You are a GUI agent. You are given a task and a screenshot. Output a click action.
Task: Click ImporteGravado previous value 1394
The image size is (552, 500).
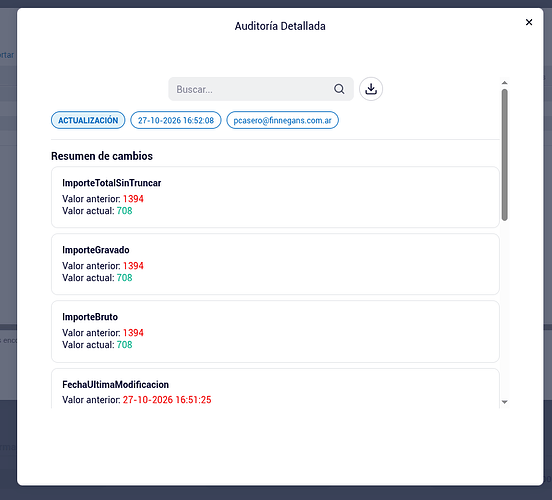(133, 265)
